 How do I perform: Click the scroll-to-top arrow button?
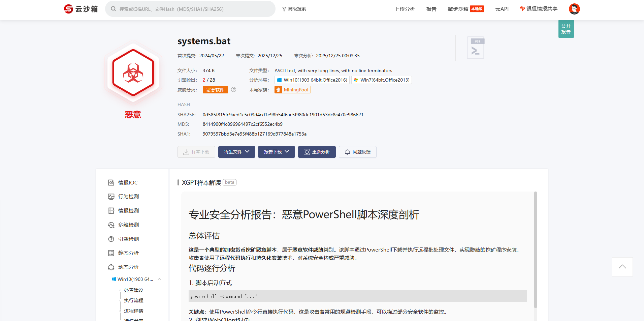click(622, 267)
